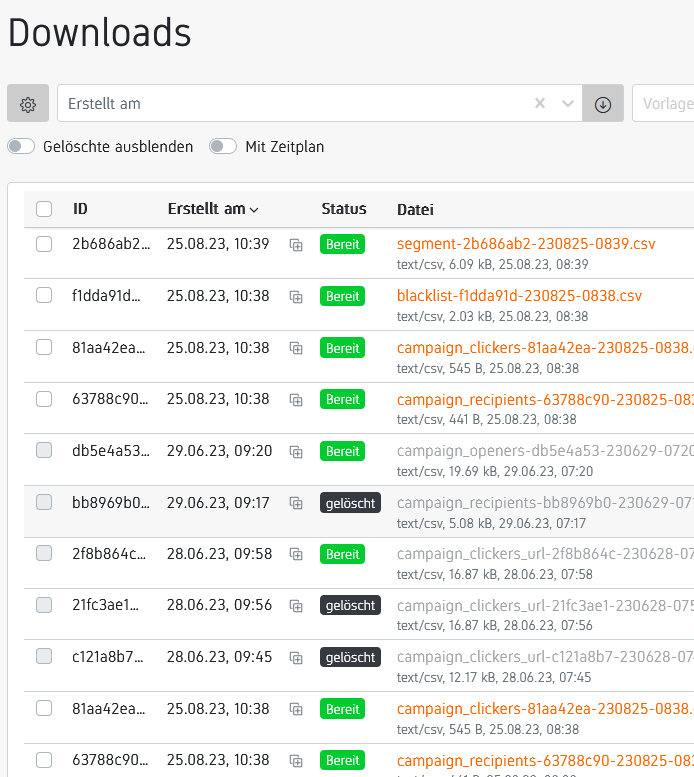The image size is (694, 777).
Task: Download segment-2b686ab2-230825-0839.csv file
Action: point(512,243)
